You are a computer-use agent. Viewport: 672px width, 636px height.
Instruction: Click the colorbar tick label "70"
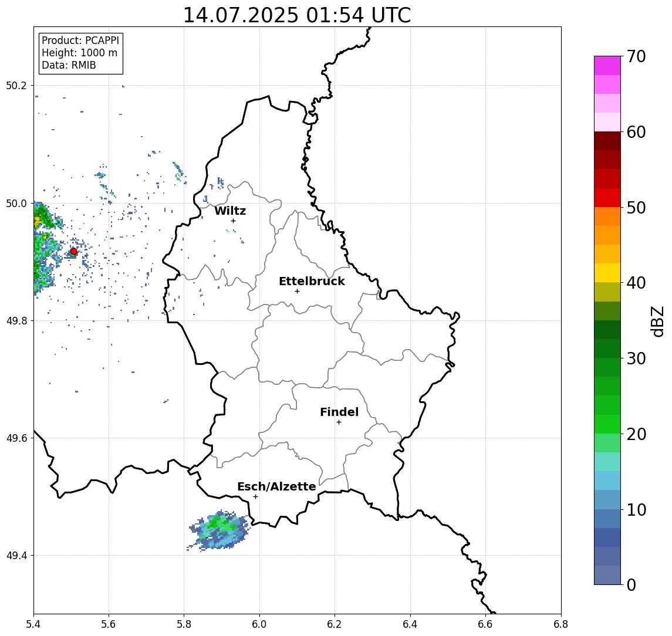point(636,56)
